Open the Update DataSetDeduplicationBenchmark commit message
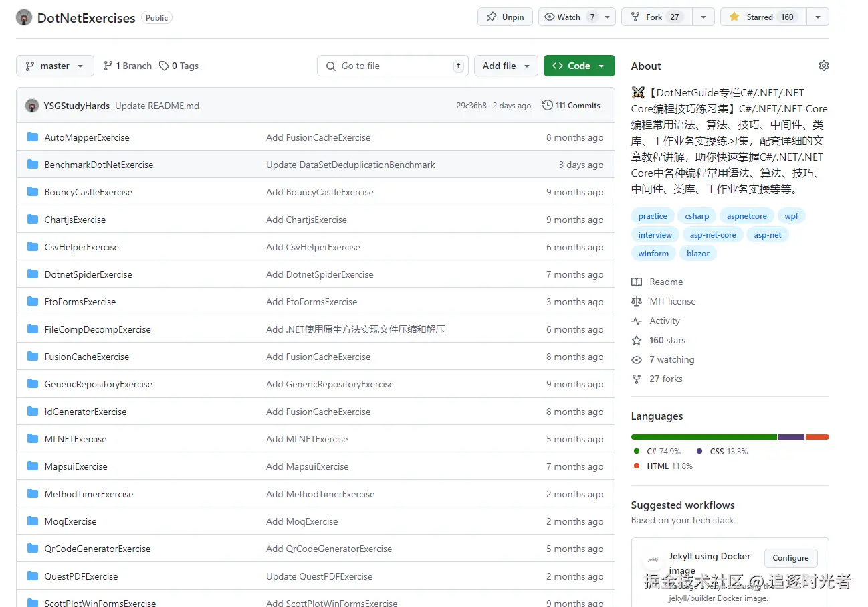The height and width of the screenshot is (607, 868). pyautogui.click(x=350, y=165)
